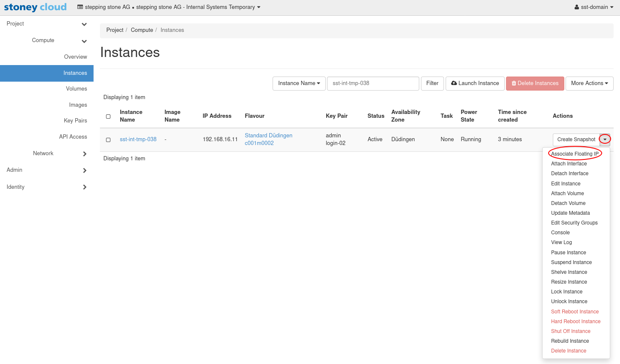Toggle the select-all instances checkbox
Viewport: 620px width, 364px height.
click(108, 117)
